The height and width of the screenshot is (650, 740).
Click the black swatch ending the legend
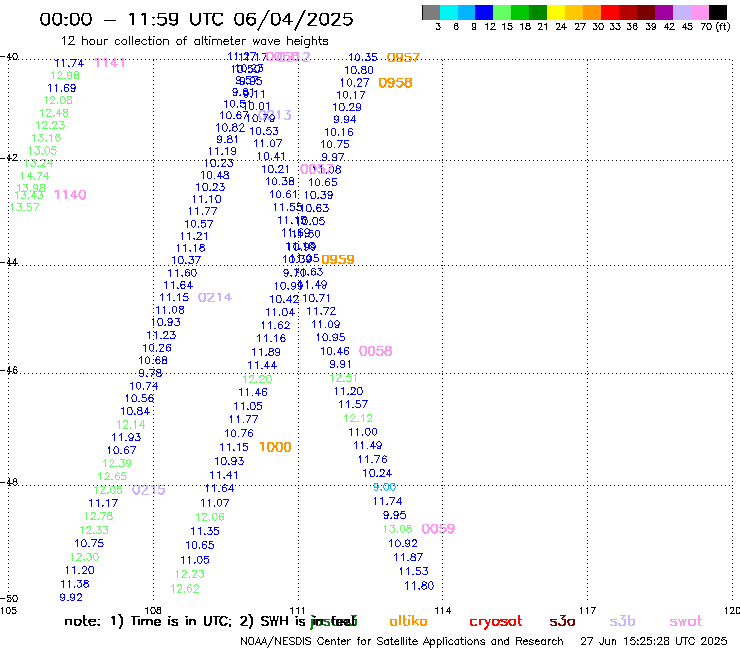coord(718,12)
